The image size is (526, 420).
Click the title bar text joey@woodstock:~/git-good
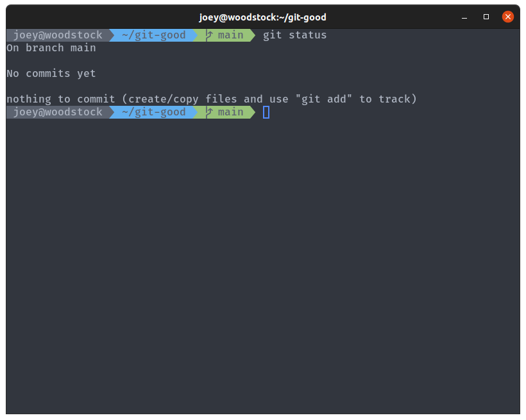pos(262,17)
